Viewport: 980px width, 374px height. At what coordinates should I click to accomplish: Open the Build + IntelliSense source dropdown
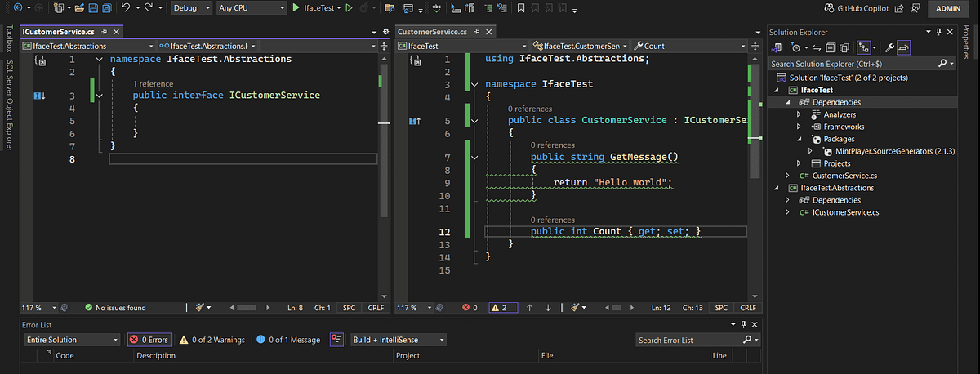tap(399, 340)
